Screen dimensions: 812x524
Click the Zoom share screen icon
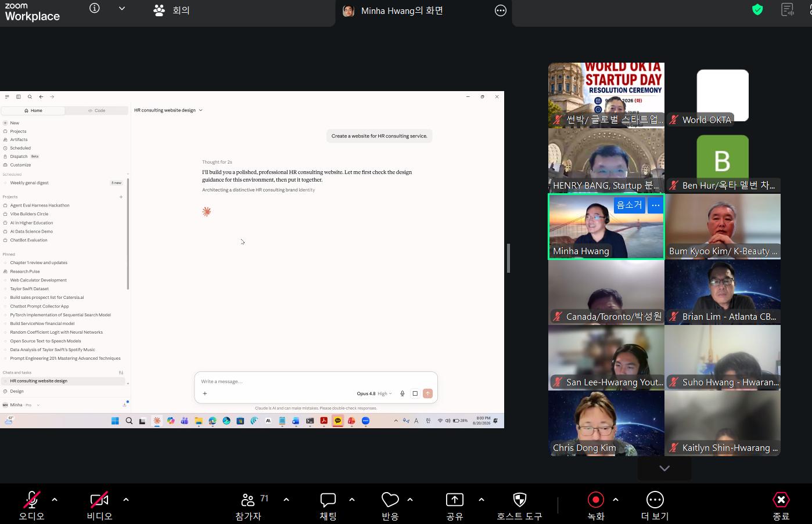tap(454, 500)
